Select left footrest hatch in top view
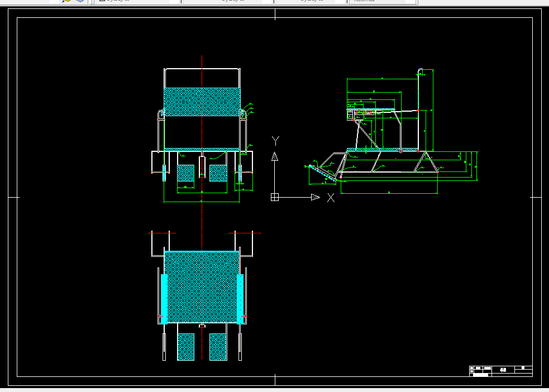Image resolution: width=549 pixels, height=392 pixels. 186,347
